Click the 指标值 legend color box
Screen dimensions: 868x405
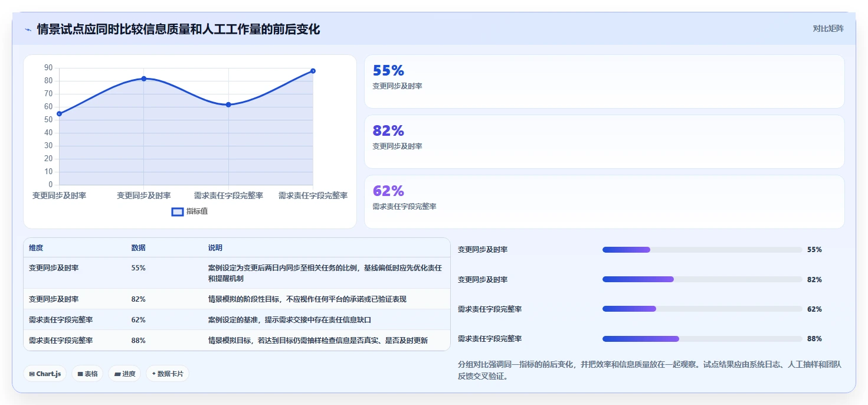coord(178,211)
